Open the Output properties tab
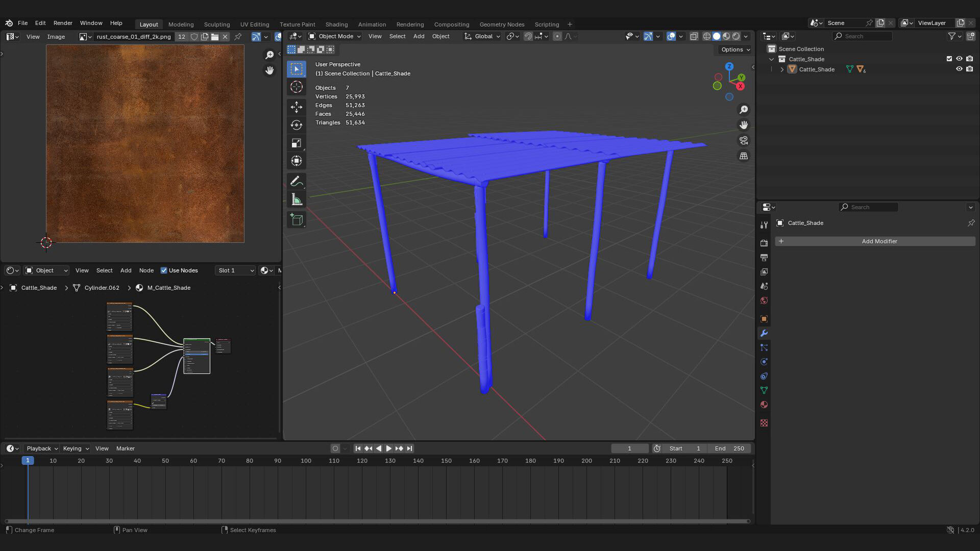Image resolution: width=980 pixels, height=551 pixels. click(x=764, y=258)
